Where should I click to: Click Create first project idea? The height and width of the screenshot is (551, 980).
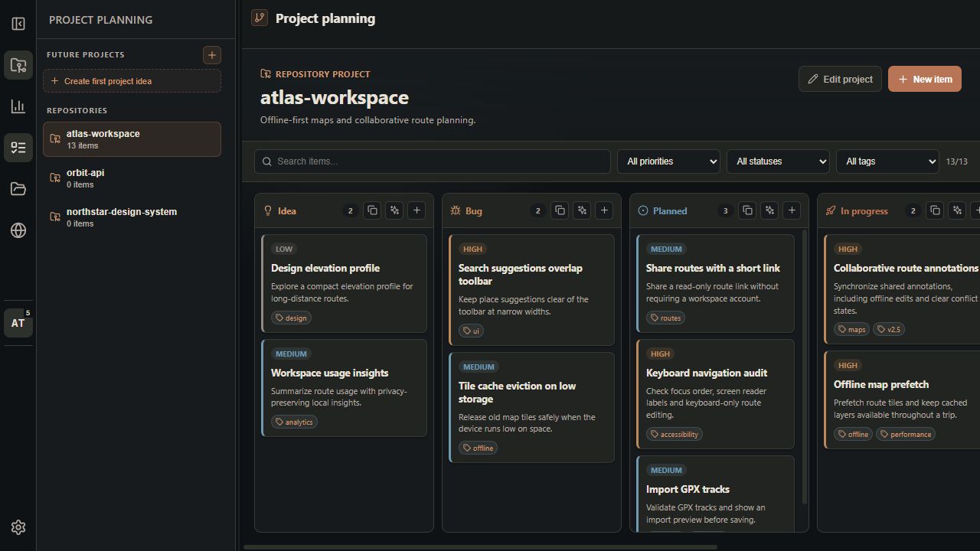coord(132,81)
